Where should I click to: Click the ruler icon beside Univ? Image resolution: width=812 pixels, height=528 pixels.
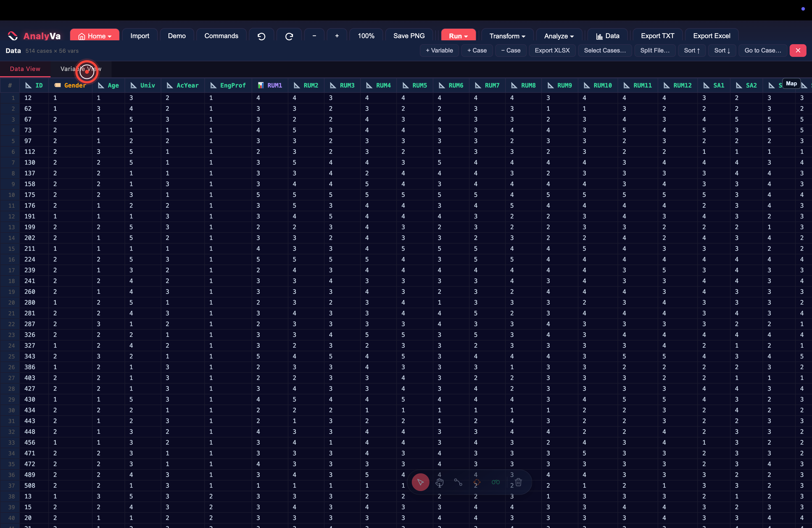(134, 85)
